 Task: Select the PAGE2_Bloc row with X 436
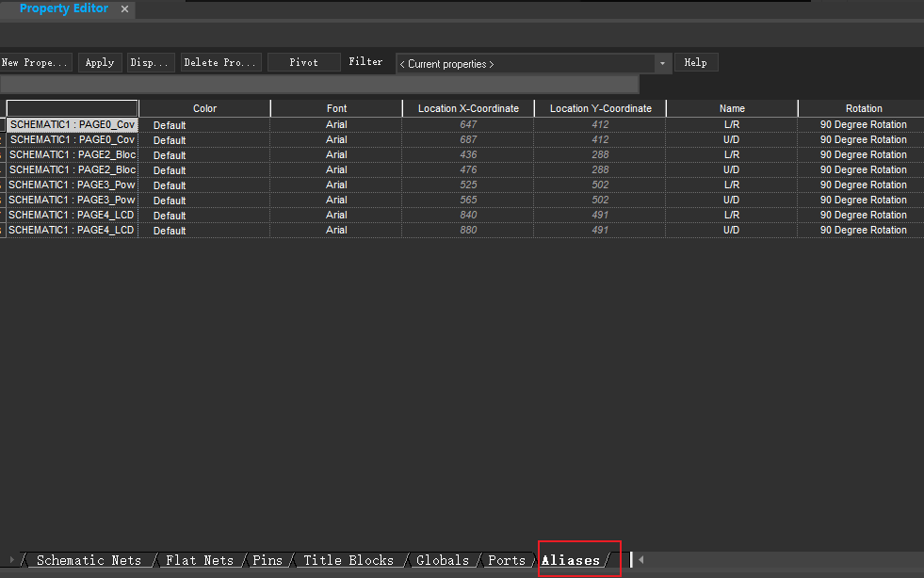pyautogui.click(x=73, y=155)
